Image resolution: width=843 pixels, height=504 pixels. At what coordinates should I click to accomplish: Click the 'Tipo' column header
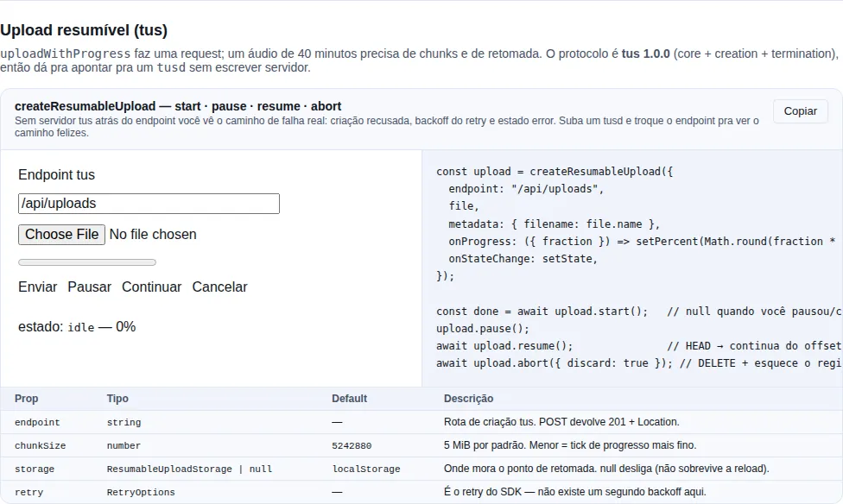(x=117, y=399)
